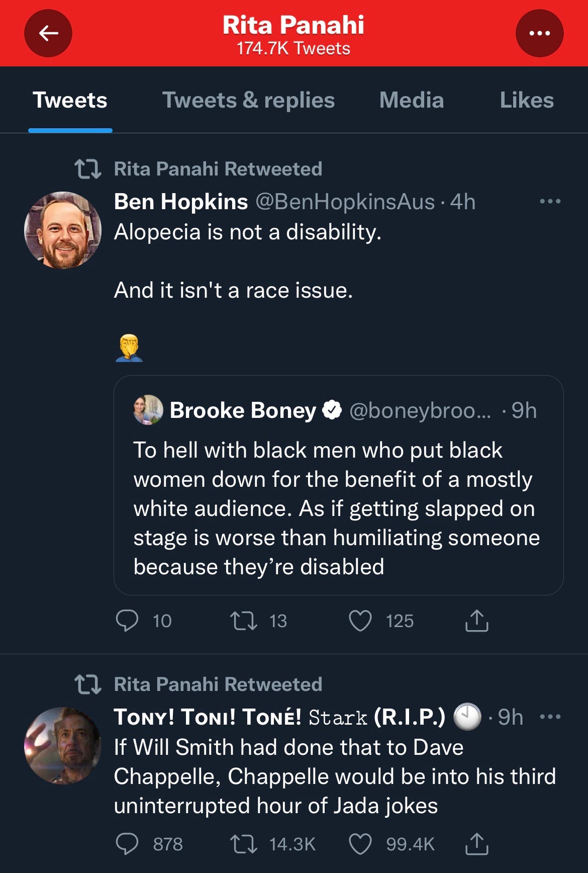Screen dimensions: 588x873
Task: Retweet the Dave Chappelle tweet
Action: click(x=244, y=844)
